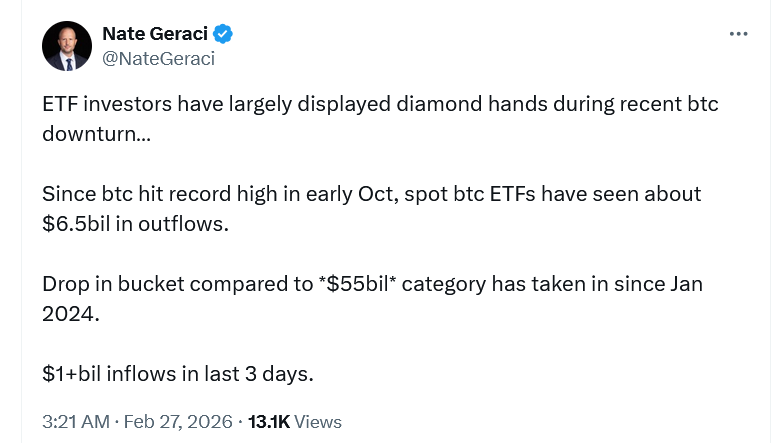Open the three-dot more options menu
Screen dimensions: 781x443
[x=738, y=34]
